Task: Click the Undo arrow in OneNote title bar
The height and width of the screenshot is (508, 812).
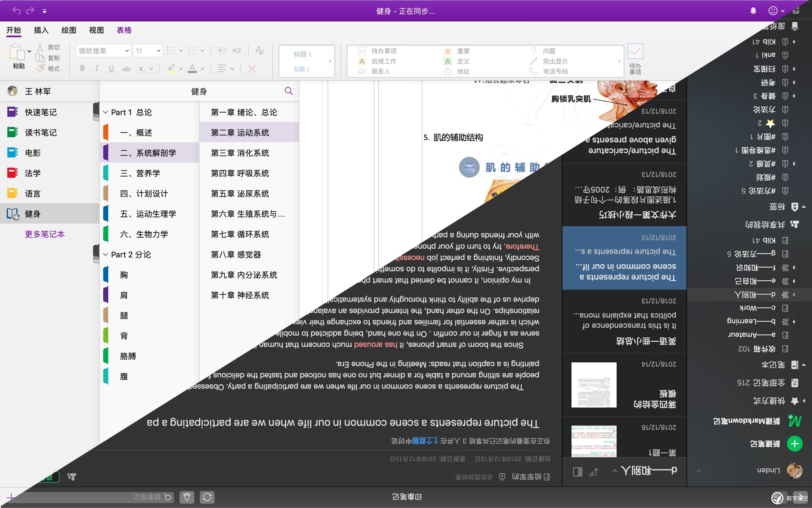Action: [x=16, y=11]
